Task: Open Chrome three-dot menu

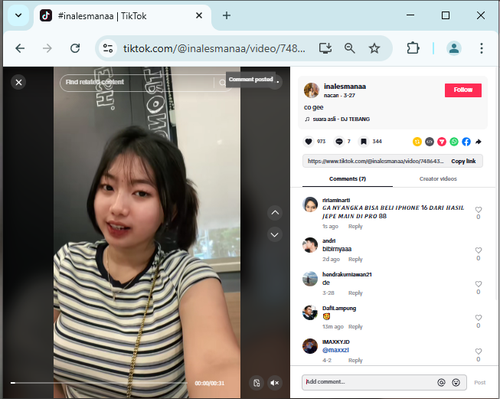Action: [481, 48]
